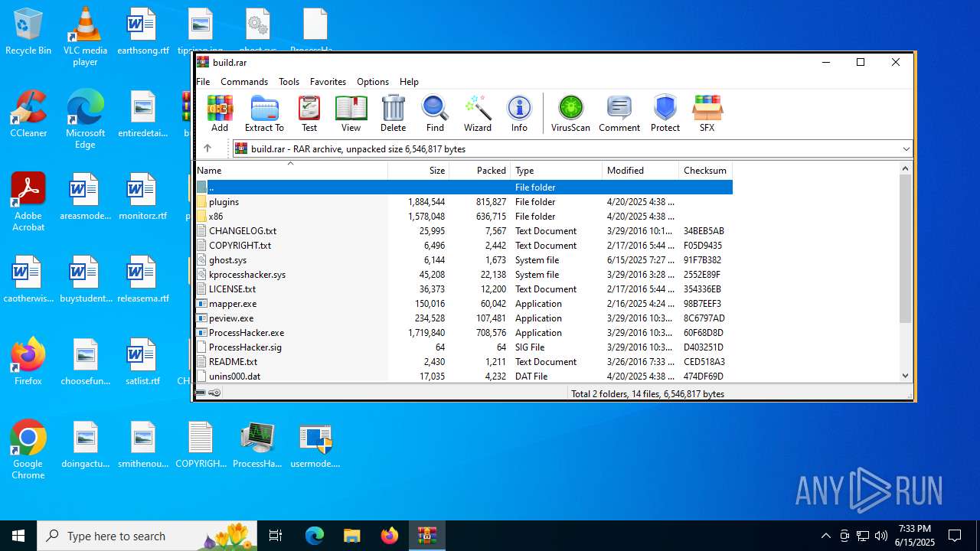Click the status bar drive icon
Screen dimensions: 980x551
pyautogui.click(x=201, y=393)
